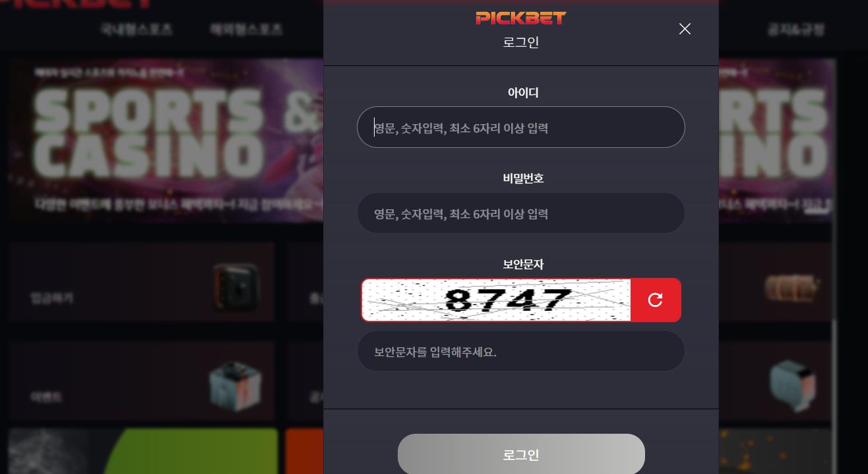Focus the 비밀번호 input field
This screenshot has height=474, width=868.
click(521, 213)
